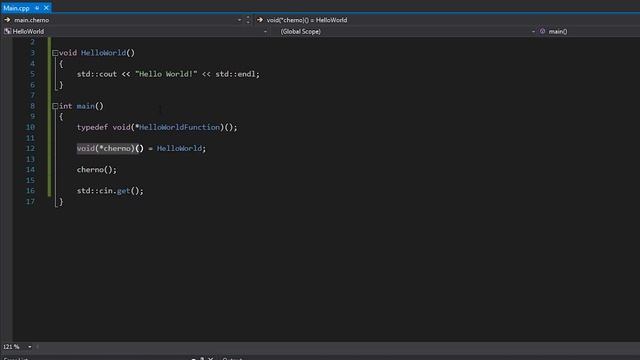Click the cherno(); call on line 14

click(x=97, y=169)
